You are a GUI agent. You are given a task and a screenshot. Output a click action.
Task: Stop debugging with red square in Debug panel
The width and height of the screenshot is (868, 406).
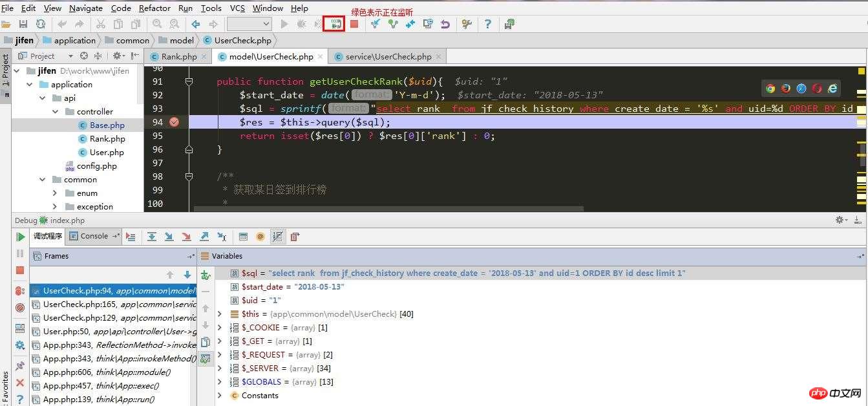(20, 270)
